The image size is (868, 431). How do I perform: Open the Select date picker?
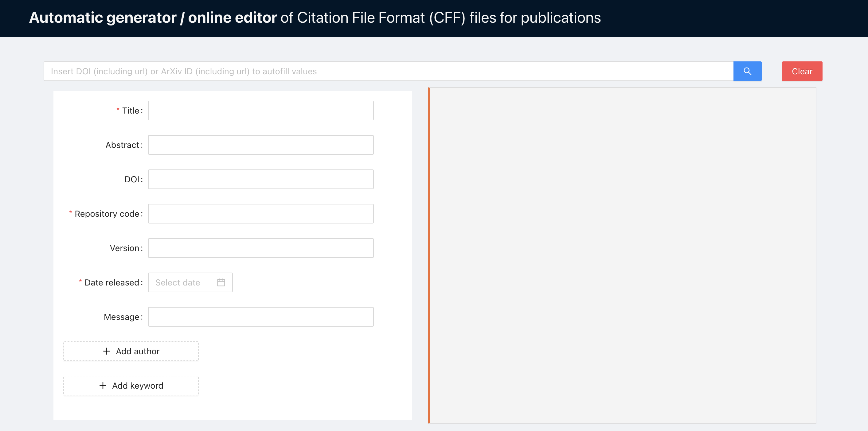(x=190, y=282)
